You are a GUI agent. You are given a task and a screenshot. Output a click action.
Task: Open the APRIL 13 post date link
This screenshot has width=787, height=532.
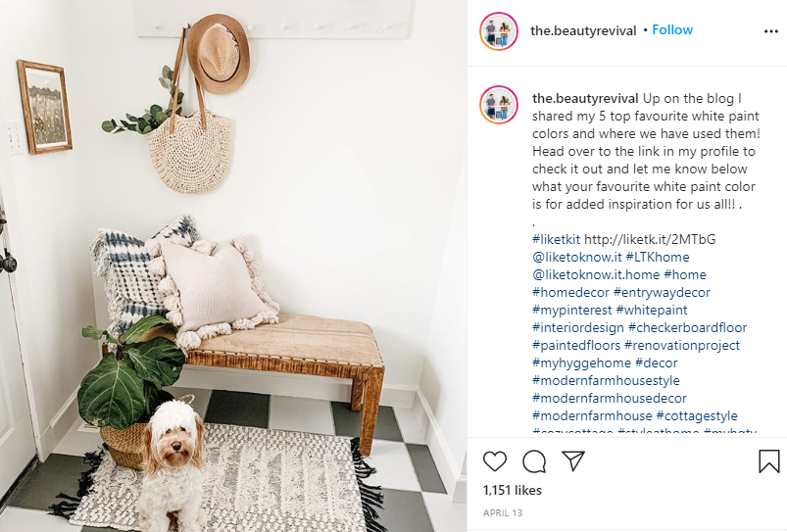[x=503, y=513]
